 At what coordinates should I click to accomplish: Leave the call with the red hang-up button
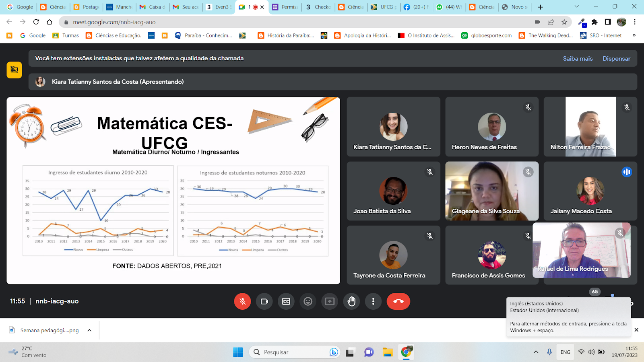[x=398, y=301]
